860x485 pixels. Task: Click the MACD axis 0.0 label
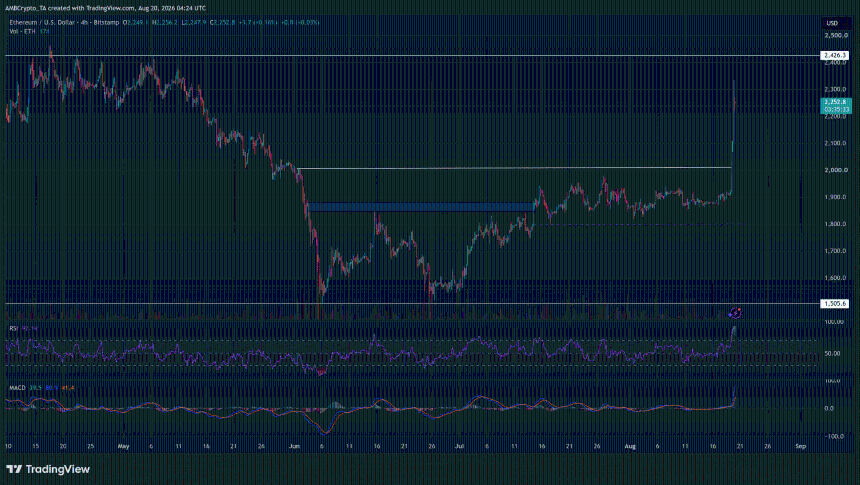pyautogui.click(x=829, y=408)
